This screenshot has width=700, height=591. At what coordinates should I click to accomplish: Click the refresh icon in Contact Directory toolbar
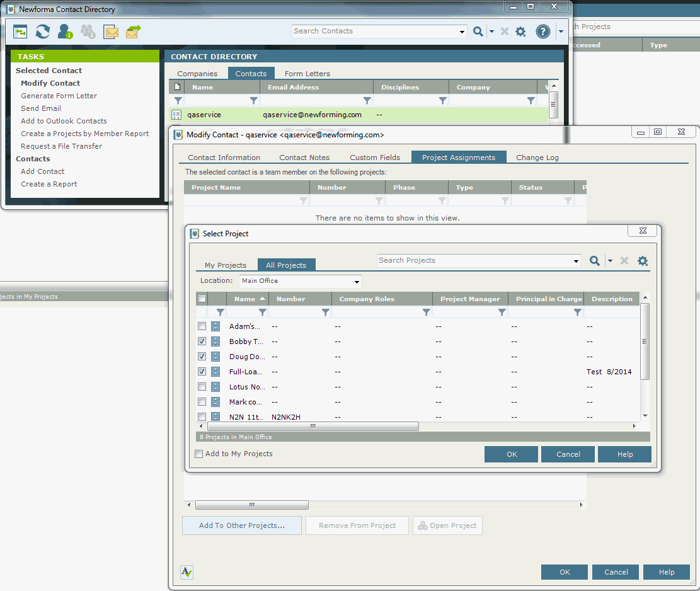pyautogui.click(x=43, y=32)
